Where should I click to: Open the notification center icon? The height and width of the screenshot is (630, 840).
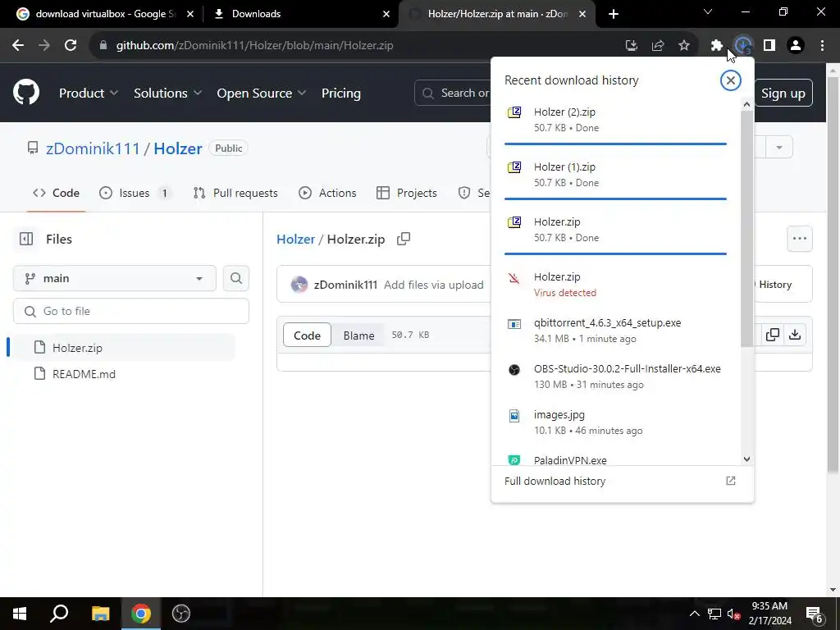click(815, 614)
